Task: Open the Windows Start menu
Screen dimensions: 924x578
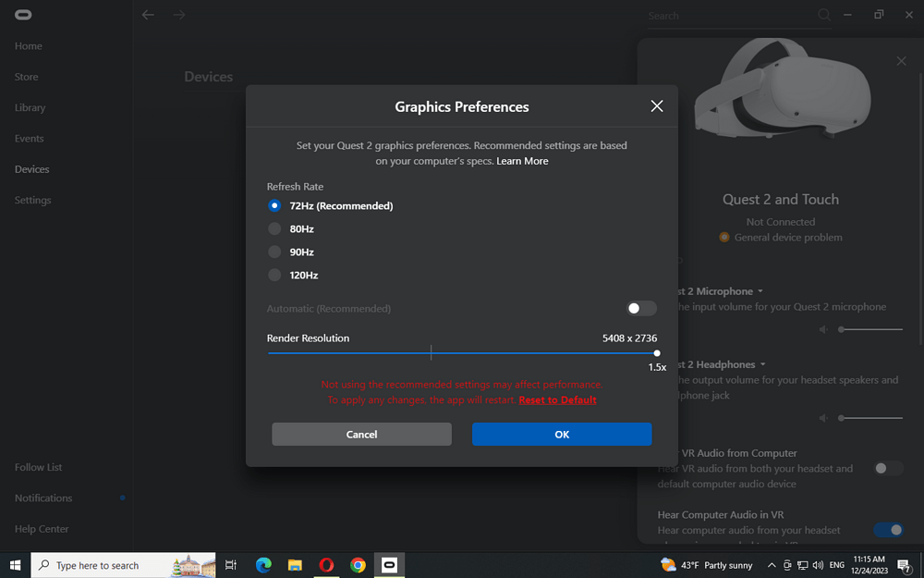Action: point(16,565)
